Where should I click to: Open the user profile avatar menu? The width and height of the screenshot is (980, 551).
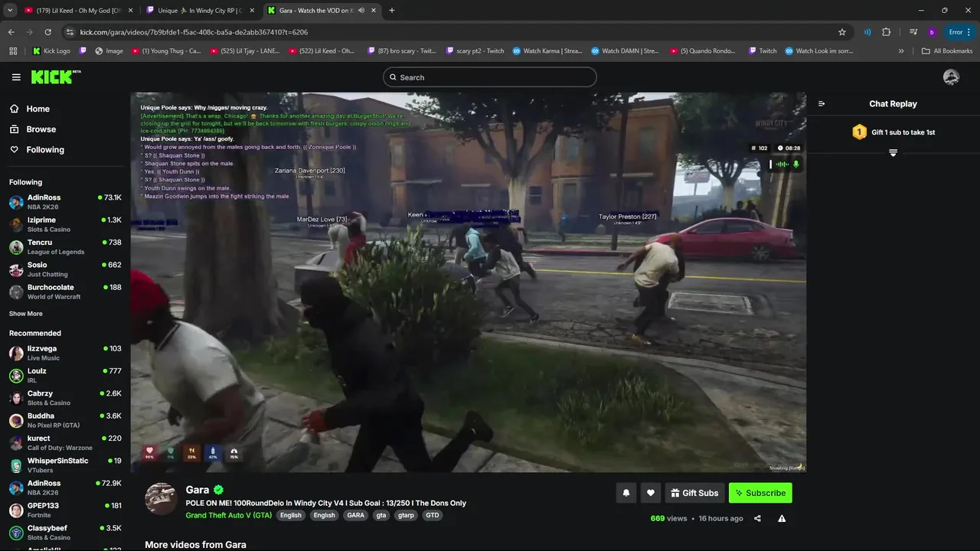click(951, 77)
